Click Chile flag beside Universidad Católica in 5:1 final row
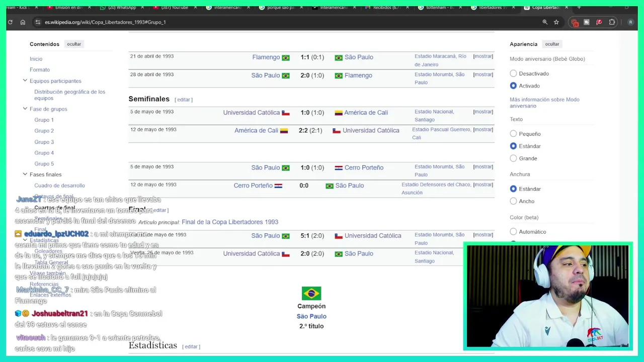 339,236
